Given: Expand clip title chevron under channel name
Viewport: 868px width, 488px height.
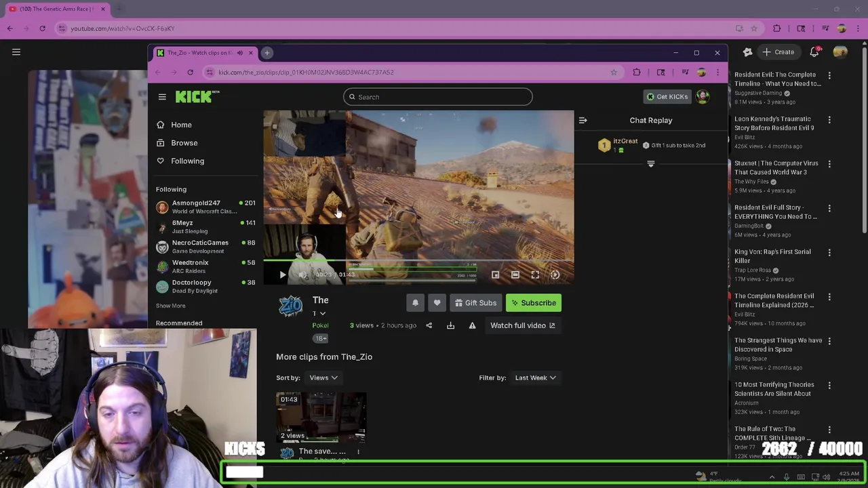Looking at the screenshot, I should (322, 314).
